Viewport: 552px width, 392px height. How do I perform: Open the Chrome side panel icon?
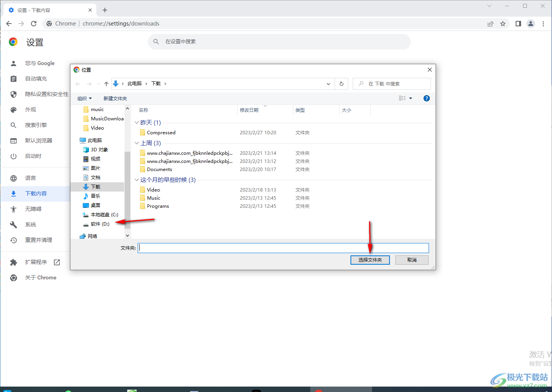click(518, 24)
